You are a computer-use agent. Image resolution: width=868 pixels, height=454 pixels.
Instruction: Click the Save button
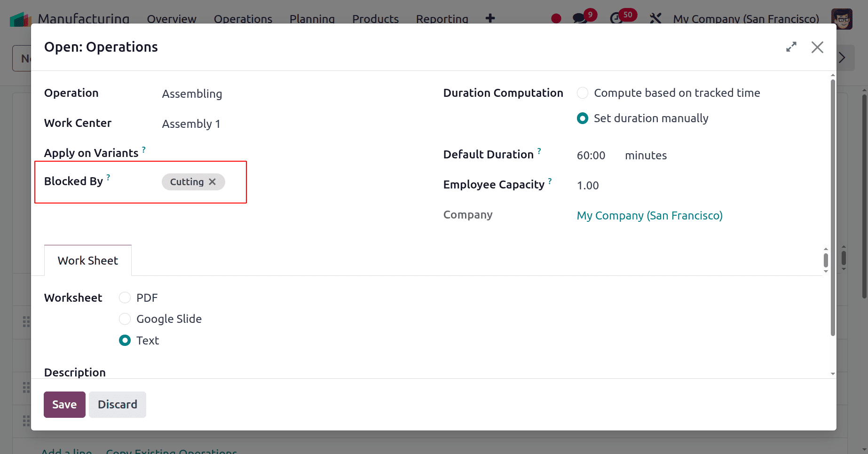coord(64,405)
